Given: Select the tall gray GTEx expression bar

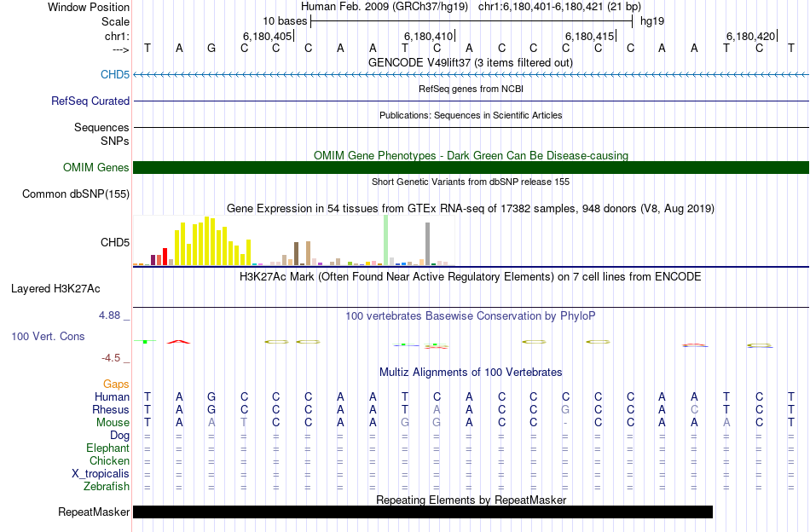Looking at the screenshot, I should (x=427, y=244).
